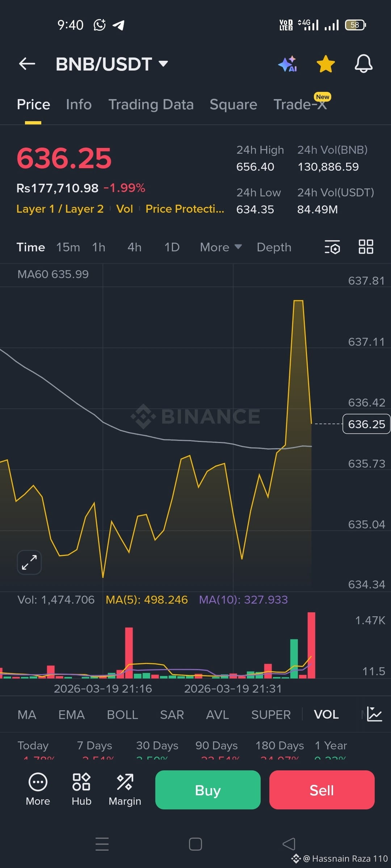Select the AVL indicator

coord(217,715)
